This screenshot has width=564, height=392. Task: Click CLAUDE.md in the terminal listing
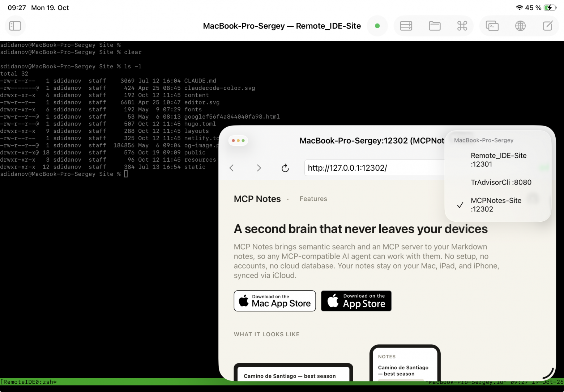(200, 81)
